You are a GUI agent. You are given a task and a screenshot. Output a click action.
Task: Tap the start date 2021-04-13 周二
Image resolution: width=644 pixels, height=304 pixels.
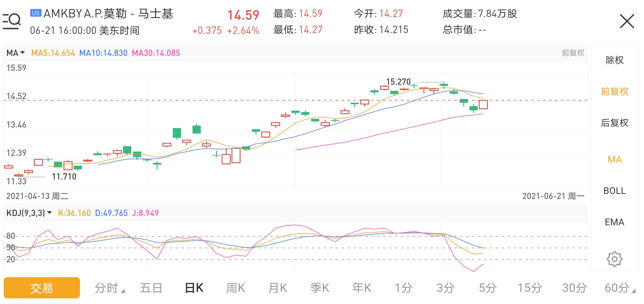[x=37, y=196]
